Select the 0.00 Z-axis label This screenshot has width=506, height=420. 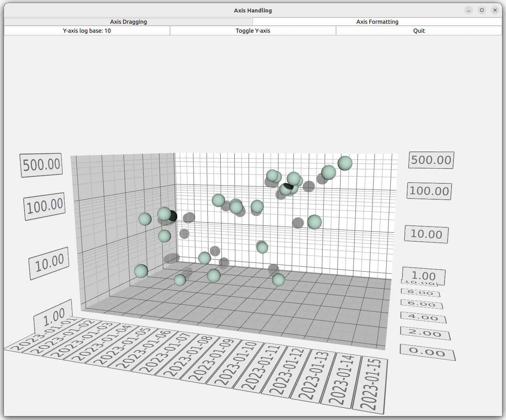[427, 352]
